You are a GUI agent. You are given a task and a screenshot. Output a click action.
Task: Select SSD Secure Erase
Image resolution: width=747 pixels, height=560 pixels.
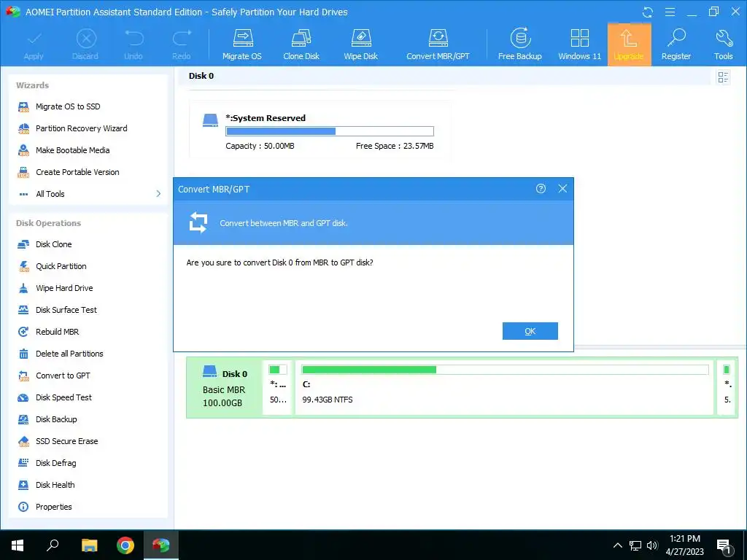coord(66,441)
